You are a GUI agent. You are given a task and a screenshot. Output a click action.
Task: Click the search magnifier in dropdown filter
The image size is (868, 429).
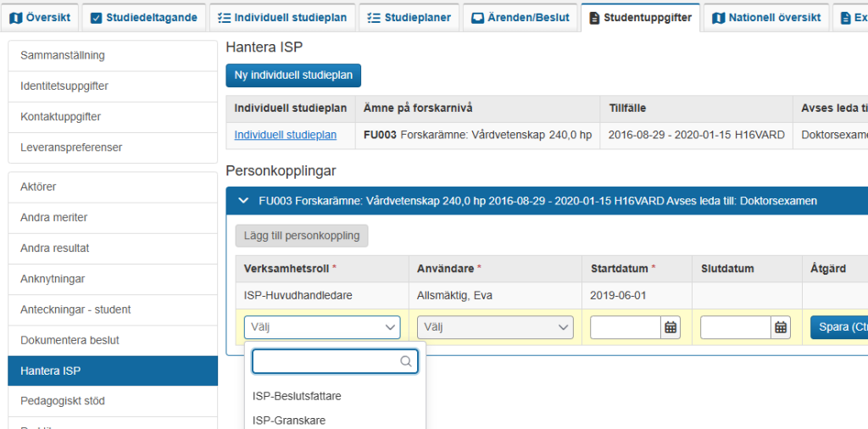[x=406, y=361]
